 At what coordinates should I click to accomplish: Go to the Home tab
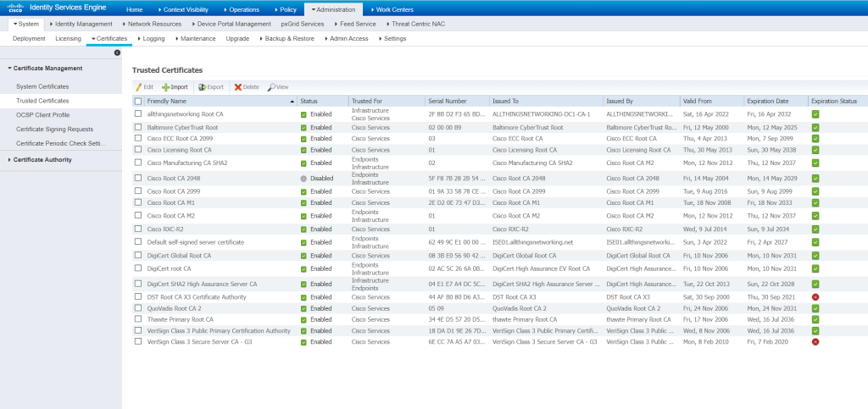pos(135,9)
